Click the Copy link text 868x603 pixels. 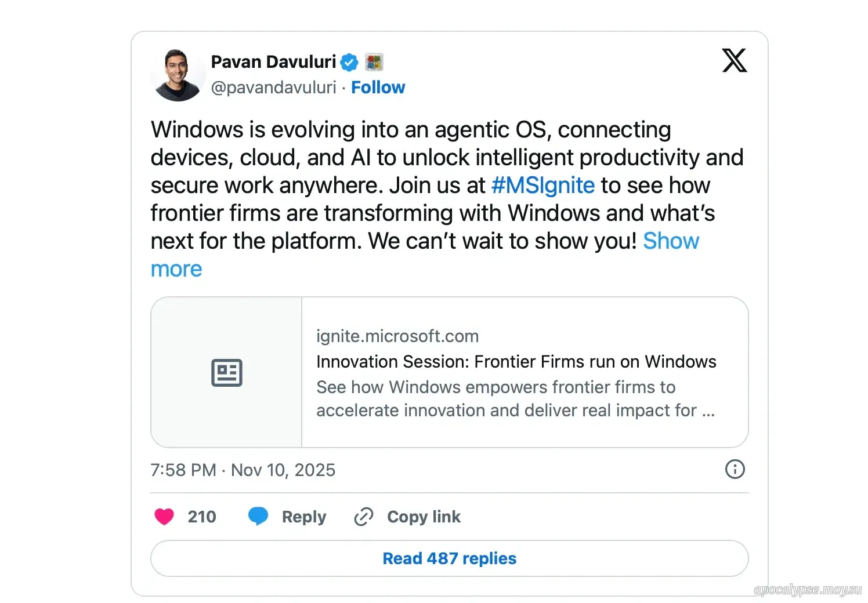424,517
